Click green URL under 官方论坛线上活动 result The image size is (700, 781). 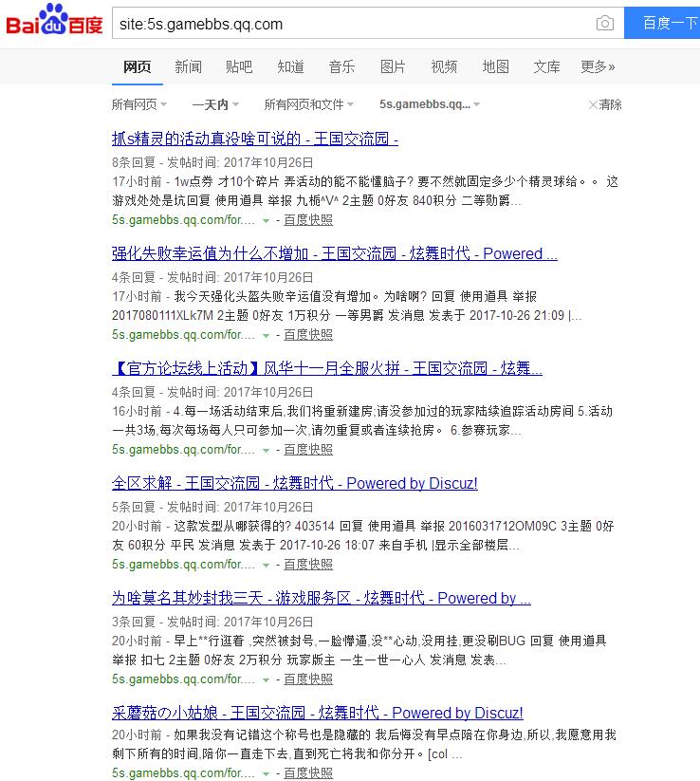point(183,449)
